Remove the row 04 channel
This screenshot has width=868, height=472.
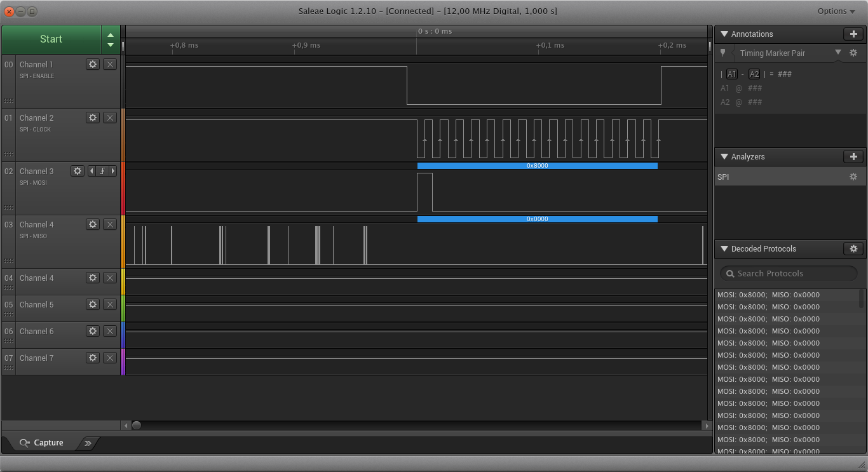pos(110,278)
